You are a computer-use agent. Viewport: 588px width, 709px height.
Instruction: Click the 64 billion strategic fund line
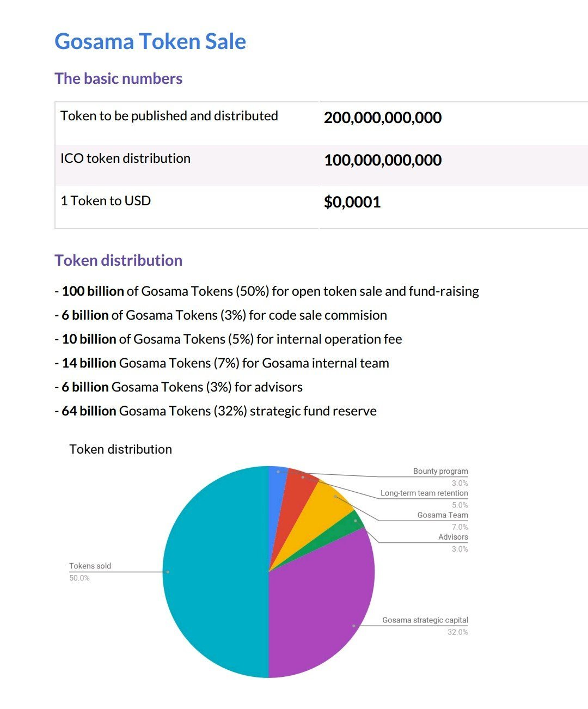coord(216,411)
